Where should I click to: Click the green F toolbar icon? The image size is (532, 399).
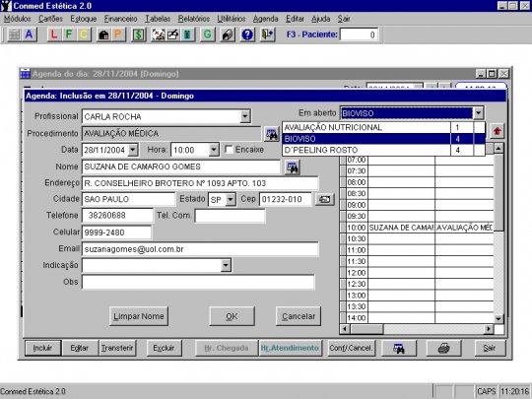(x=69, y=34)
